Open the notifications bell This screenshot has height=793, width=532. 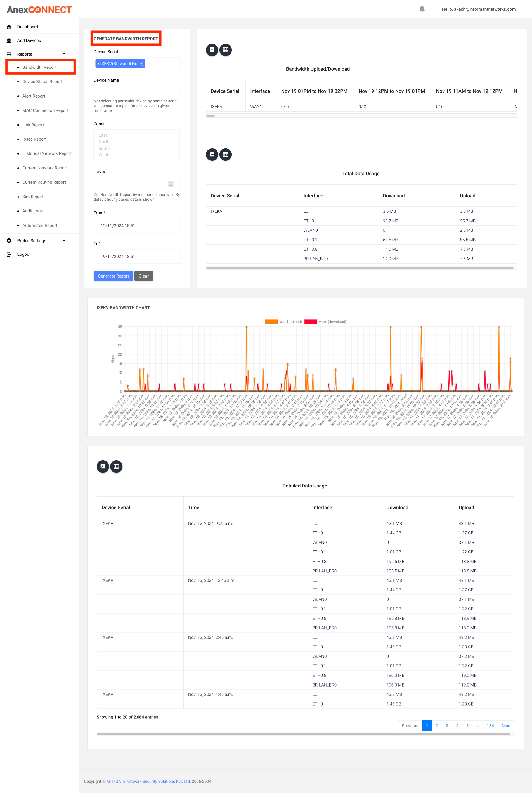coord(422,9)
